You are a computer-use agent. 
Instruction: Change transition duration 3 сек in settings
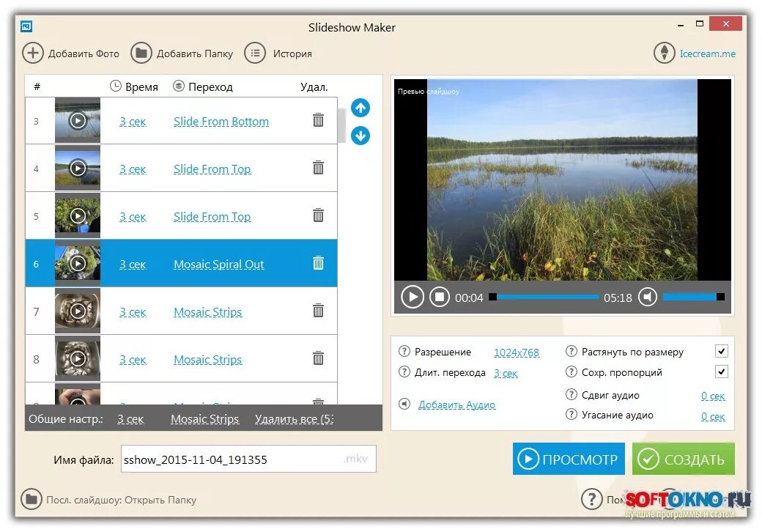tap(506, 373)
